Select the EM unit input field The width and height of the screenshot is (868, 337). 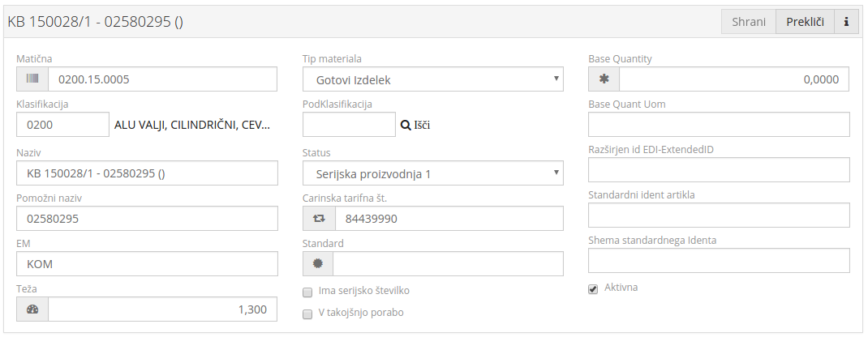147,264
